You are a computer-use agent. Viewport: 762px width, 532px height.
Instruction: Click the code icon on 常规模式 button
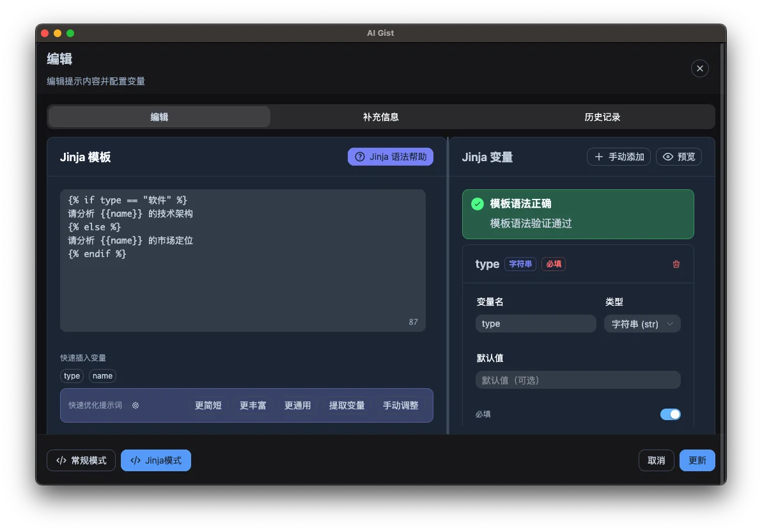tap(61, 460)
